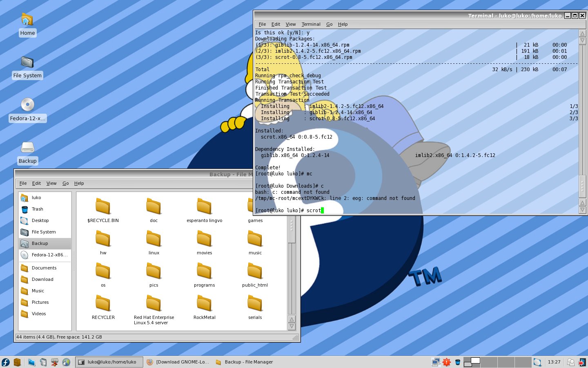This screenshot has width=588, height=368.
Task: Open the clipboard manager panel icon
Action: (x=43, y=362)
